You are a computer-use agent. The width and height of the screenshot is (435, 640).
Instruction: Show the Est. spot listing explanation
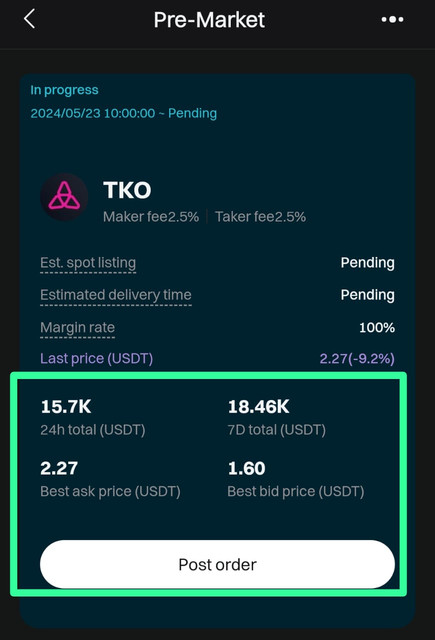(x=88, y=263)
